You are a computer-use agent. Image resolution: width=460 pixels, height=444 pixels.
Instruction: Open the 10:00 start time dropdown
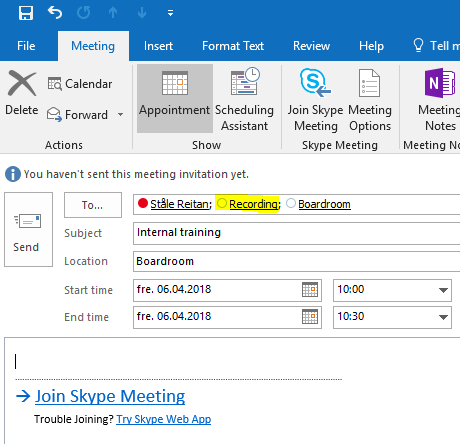point(443,290)
